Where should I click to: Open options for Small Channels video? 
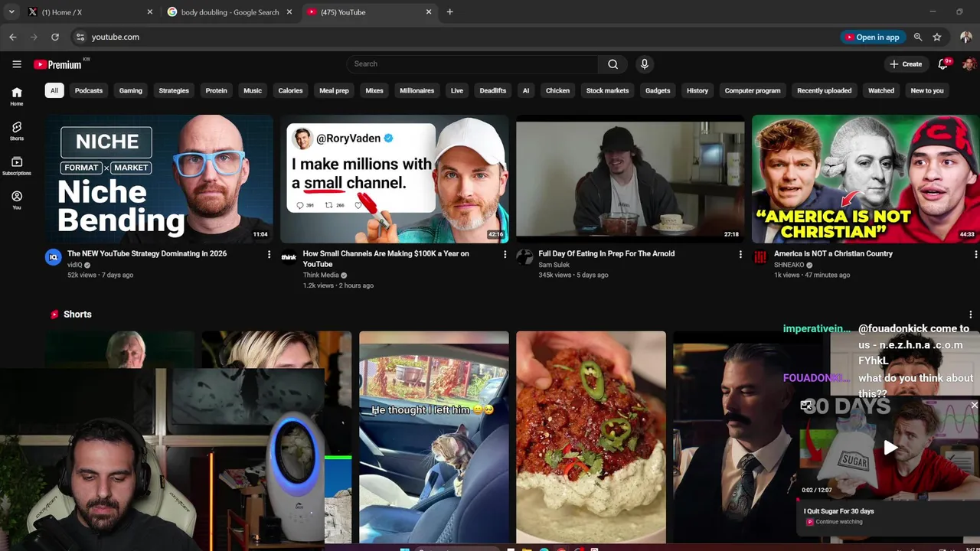(505, 254)
